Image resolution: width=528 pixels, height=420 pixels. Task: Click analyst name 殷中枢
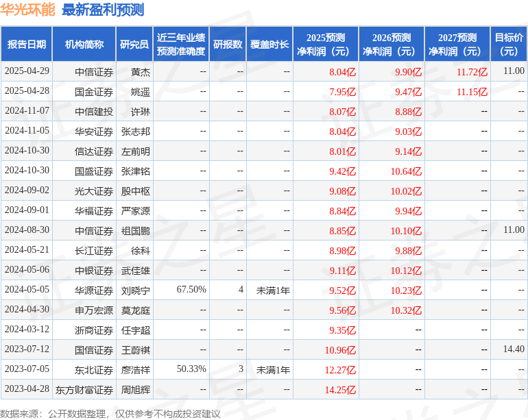pos(136,191)
